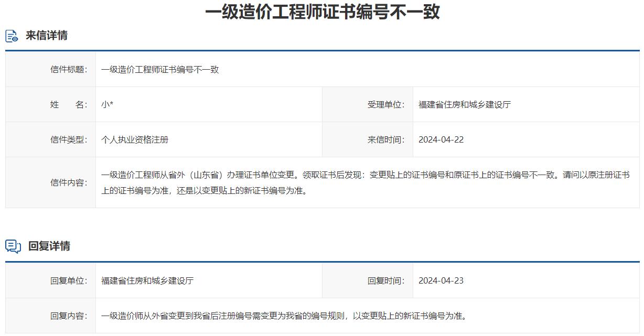Select the page title 一级造价工程师证书编号不一致
Image resolution: width=644 pixels, height=336 pixels.
(x=322, y=10)
